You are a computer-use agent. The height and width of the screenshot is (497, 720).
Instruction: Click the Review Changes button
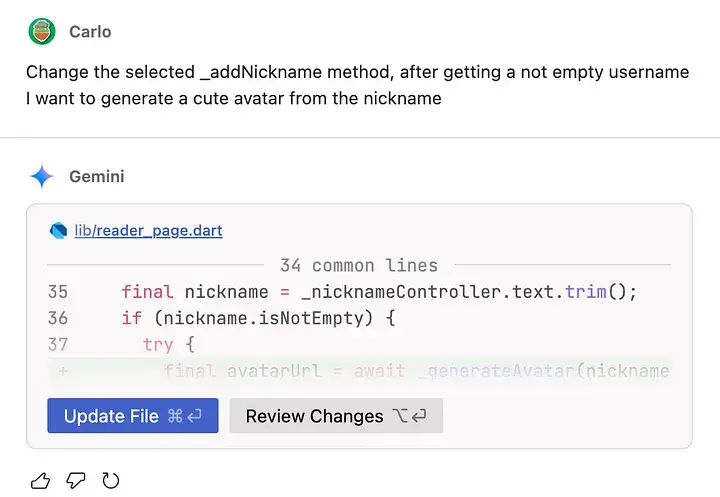pyautogui.click(x=336, y=416)
